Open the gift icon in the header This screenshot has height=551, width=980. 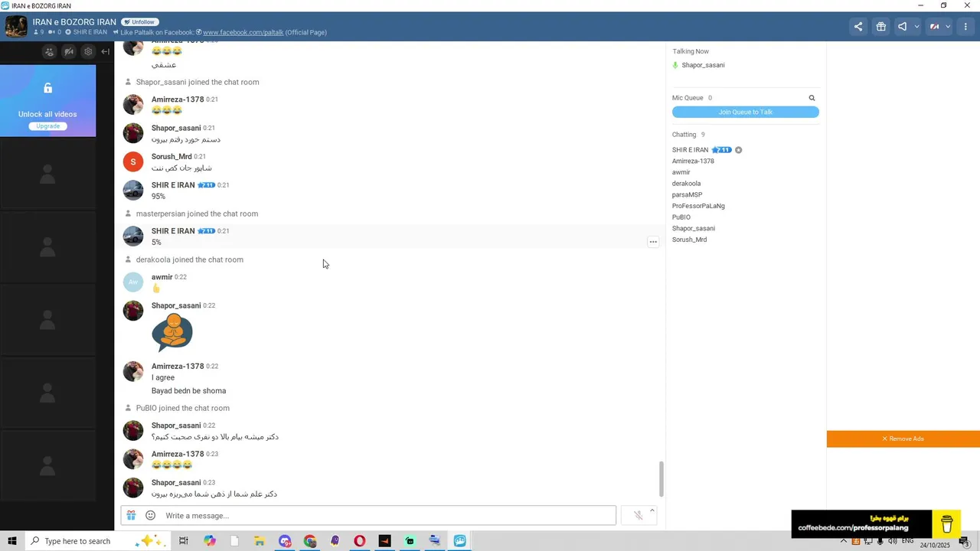point(881,27)
